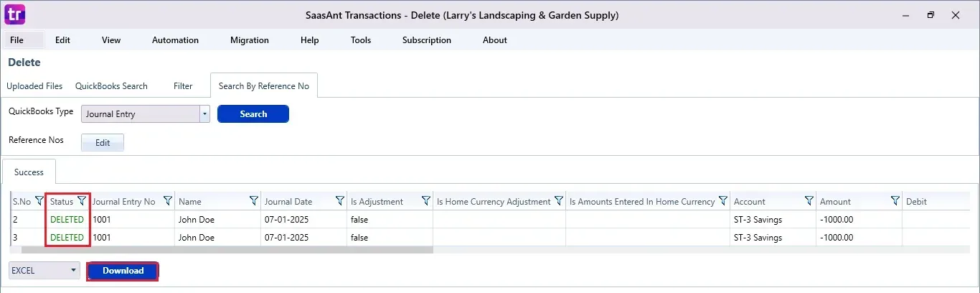Open the Is Adjustment column filter
This screenshot has height=293, width=980.
(425, 201)
